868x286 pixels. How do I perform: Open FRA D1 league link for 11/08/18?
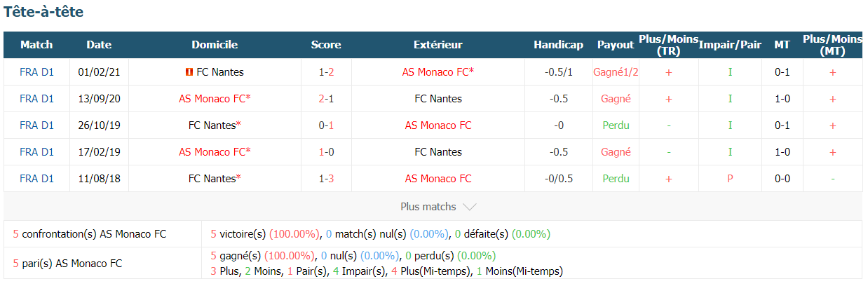(x=36, y=179)
